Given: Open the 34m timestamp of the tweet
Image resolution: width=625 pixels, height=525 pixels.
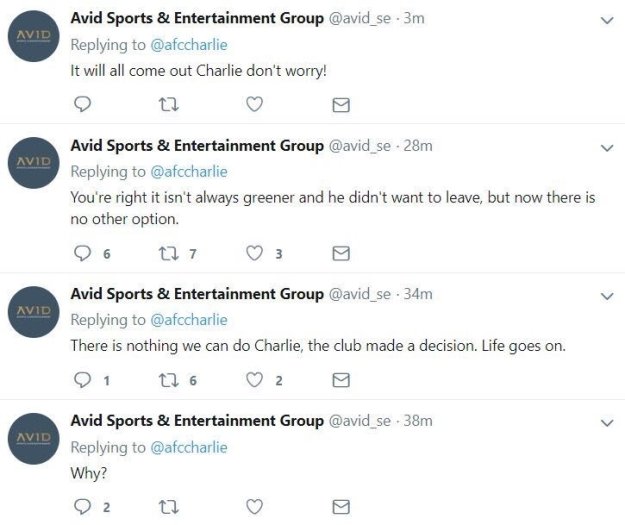Looking at the screenshot, I should coord(418,294).
